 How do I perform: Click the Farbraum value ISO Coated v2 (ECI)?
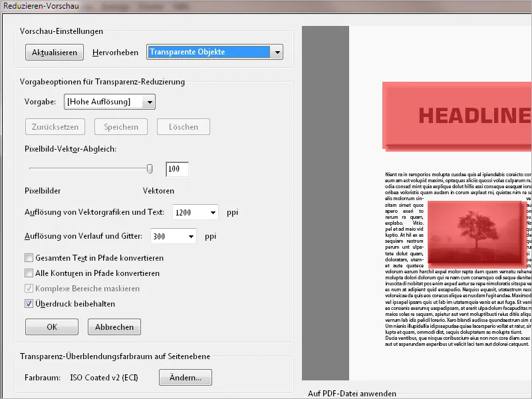coord(104,378)
